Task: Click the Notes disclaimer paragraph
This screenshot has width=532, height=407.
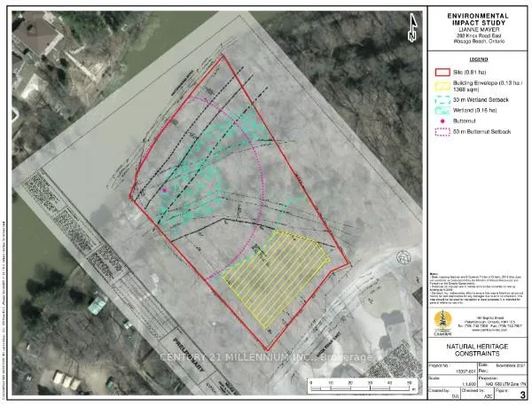Action: [x=478, y=288]
